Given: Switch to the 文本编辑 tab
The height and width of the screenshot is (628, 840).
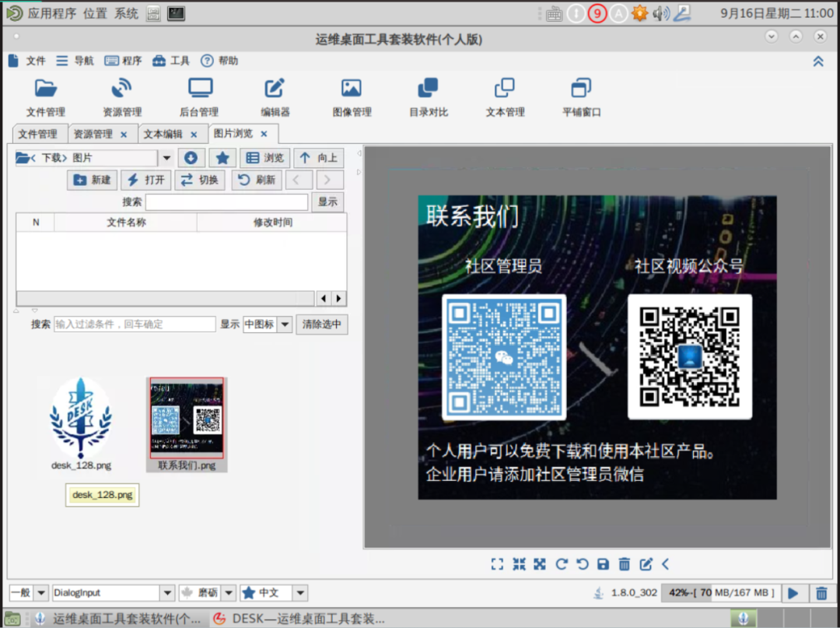Looking at the screenshot, I should (163, 134).
